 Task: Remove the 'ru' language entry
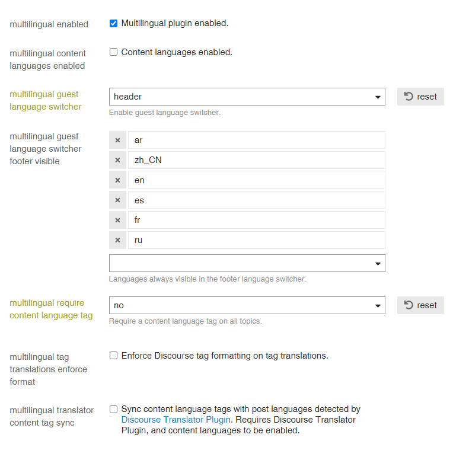pos(117,240)
